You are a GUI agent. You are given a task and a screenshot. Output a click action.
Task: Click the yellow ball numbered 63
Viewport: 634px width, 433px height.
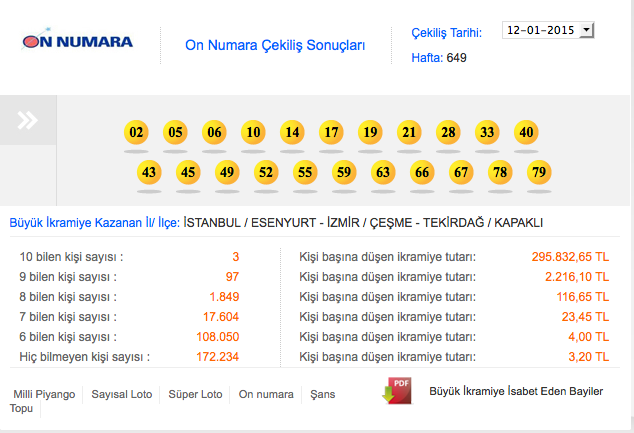tap(383, 172)
